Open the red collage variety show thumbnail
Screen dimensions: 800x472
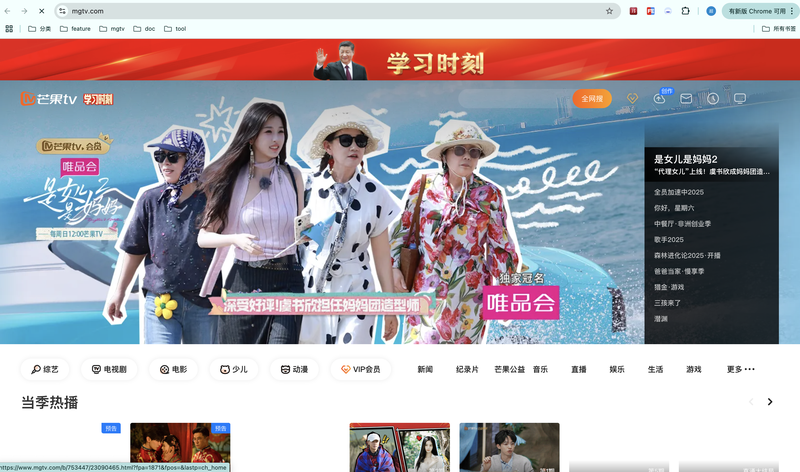[x=399, y=447]
